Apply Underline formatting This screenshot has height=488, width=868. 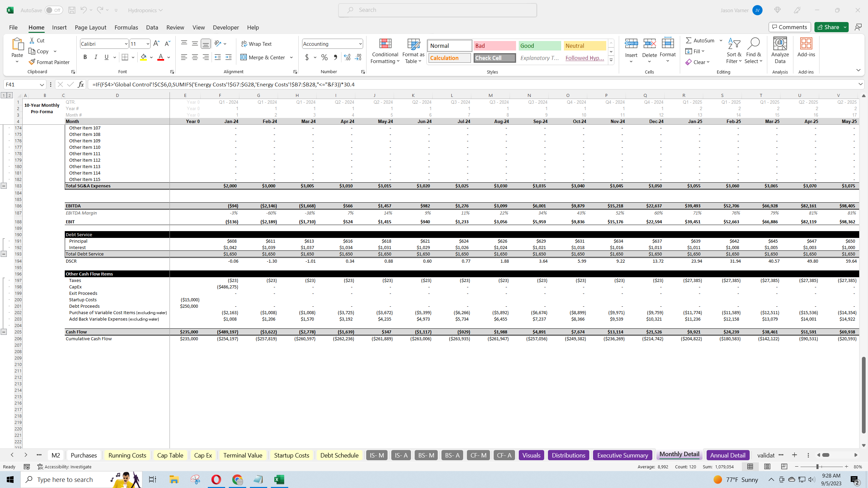106,57
